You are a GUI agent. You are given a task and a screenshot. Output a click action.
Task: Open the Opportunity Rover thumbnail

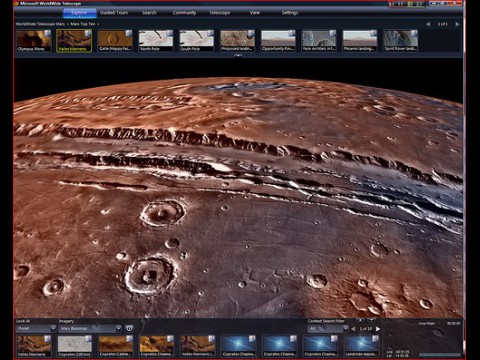point(278,41)
